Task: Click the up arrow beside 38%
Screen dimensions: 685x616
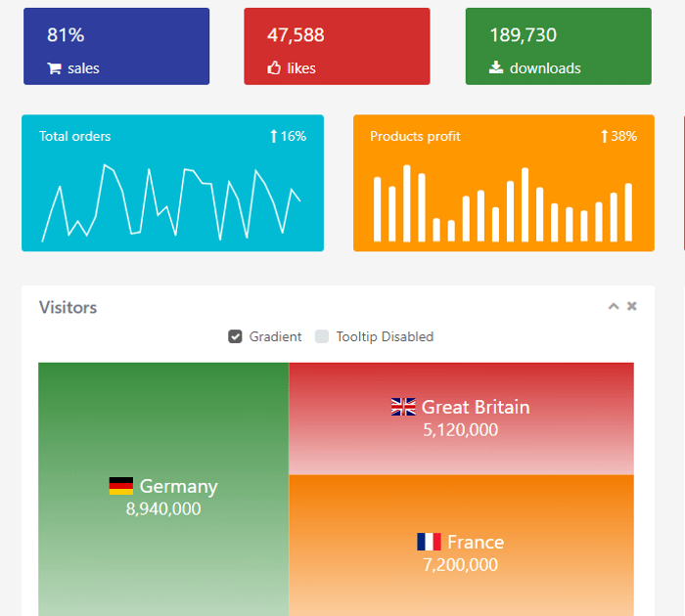Action: pos(604,136)
